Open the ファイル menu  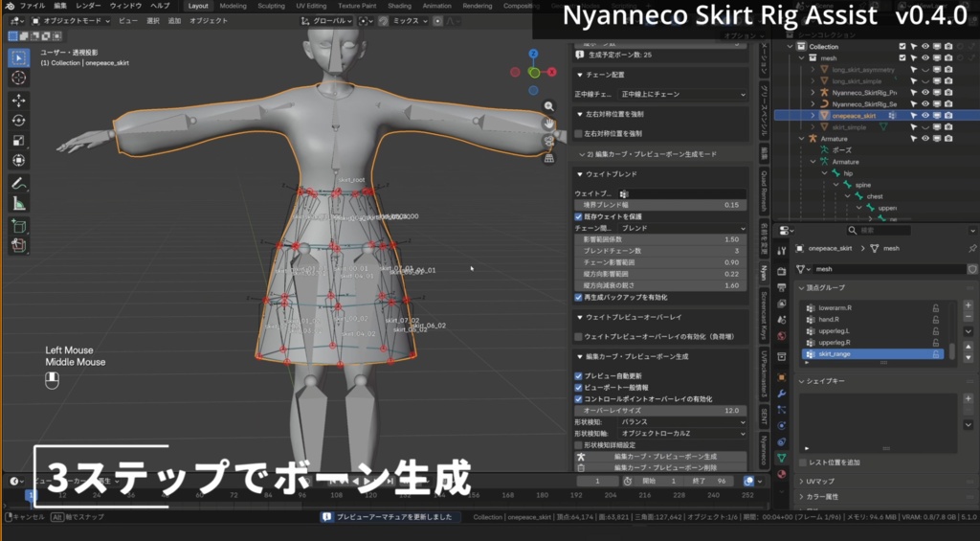click(32, 6)
